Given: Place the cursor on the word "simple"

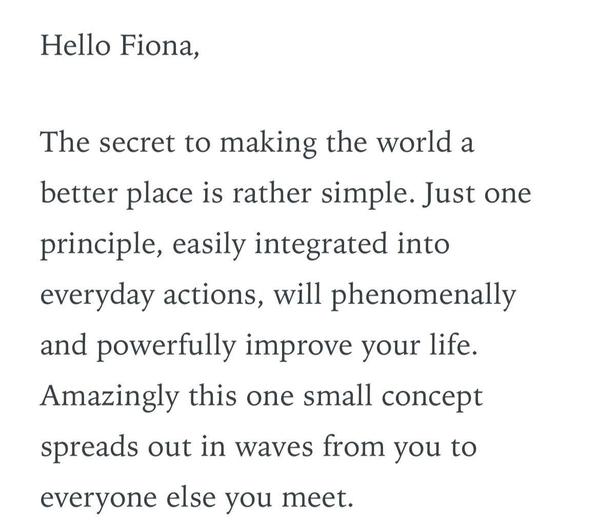Looking at the screenshot, I should [x=360, y=193].
